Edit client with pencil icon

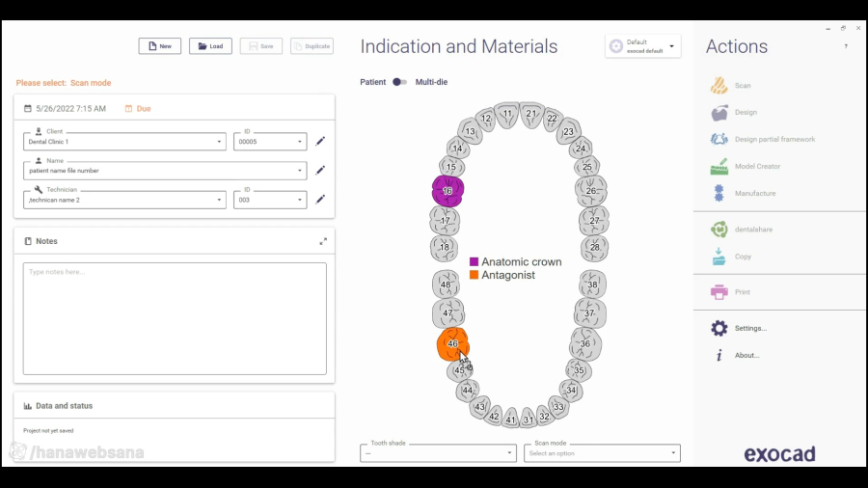320,142
